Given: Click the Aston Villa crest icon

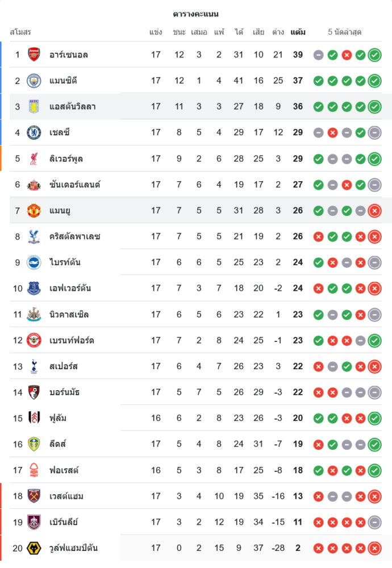Looking at the screenshot, I should click(x=34, y=106).
